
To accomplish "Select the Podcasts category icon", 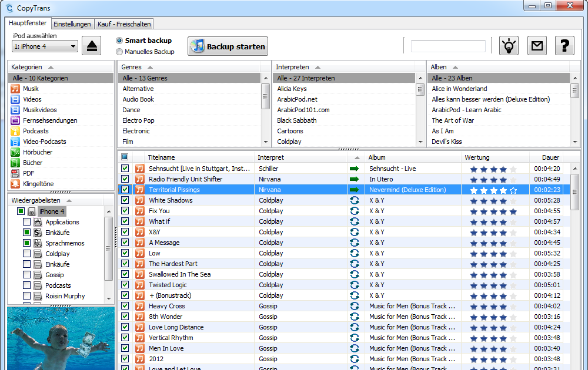I will (15, 131).
